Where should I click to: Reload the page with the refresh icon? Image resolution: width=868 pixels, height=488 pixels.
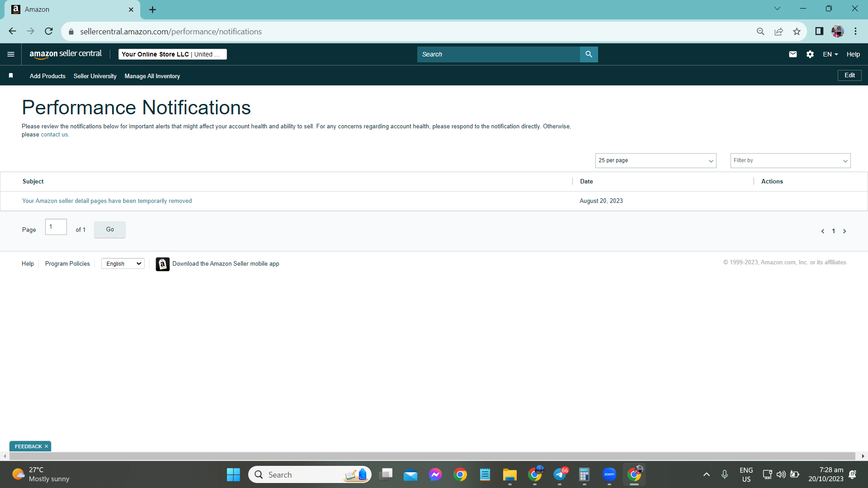click(49, 31)
